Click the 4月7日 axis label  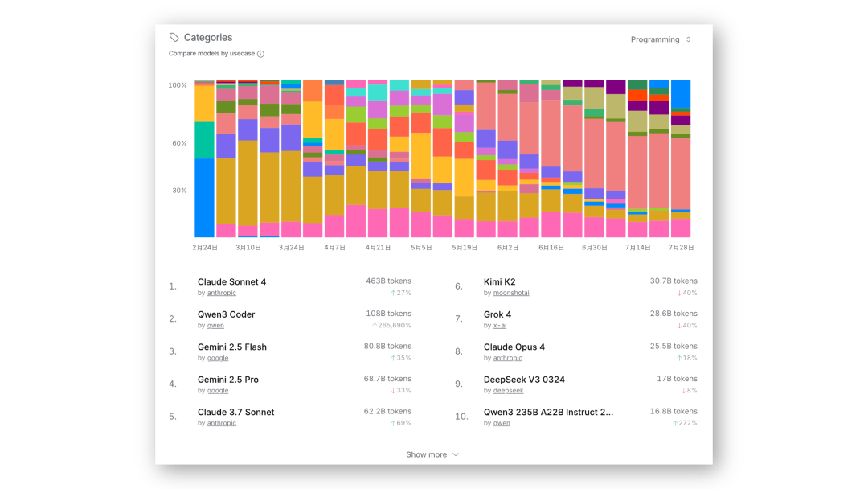pos(335,248)
